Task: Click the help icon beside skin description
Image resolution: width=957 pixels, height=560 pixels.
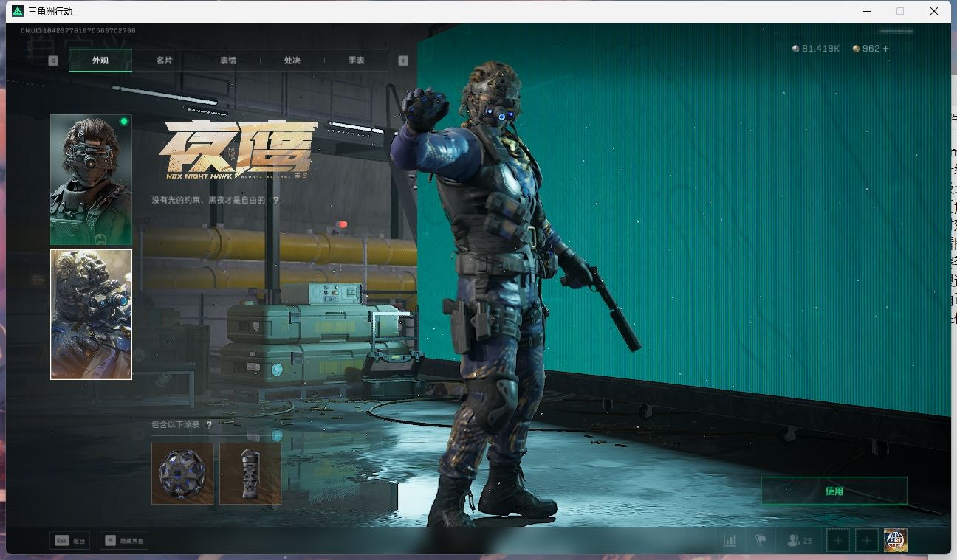Action: click(x=276, y=200)
